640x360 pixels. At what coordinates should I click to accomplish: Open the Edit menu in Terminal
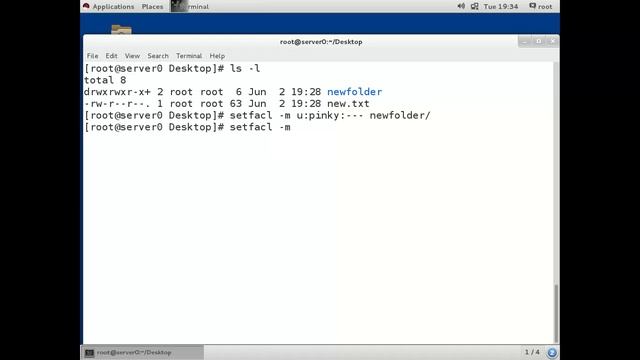111,56
